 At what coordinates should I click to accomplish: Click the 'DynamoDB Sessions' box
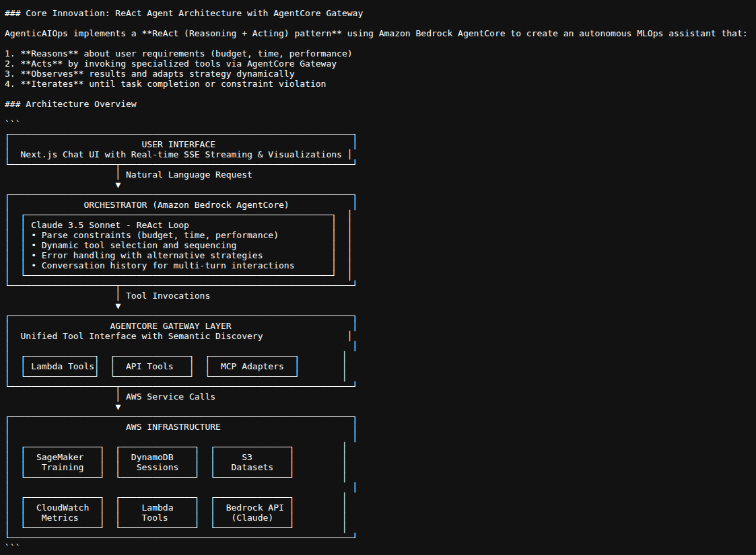click(157, 463)
